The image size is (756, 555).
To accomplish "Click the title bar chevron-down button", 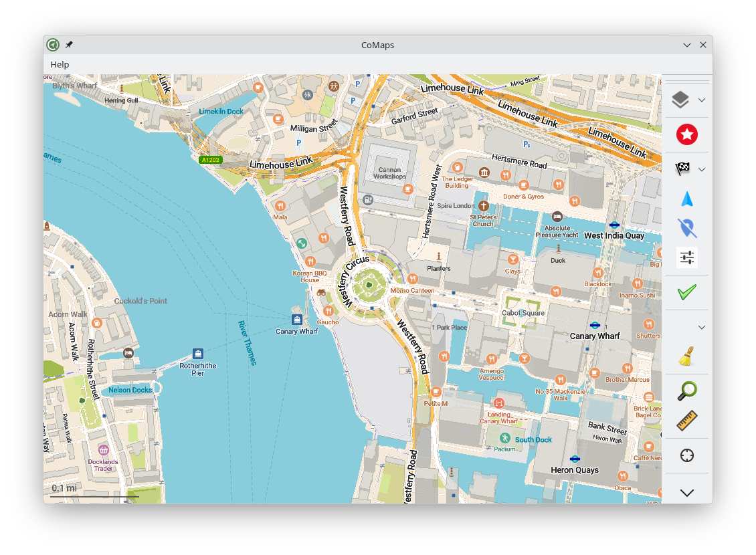I will pyautogui.click(x=687, y=45).
